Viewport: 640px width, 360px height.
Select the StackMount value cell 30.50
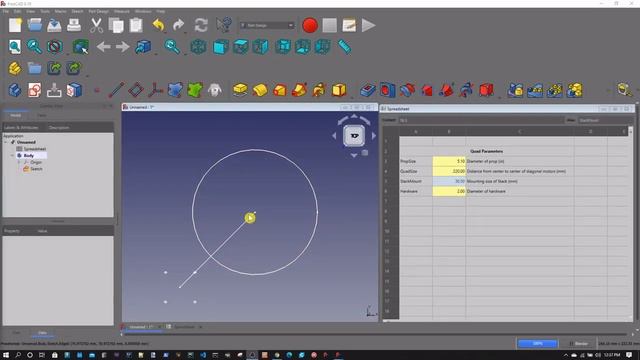[x=449, y=181]
